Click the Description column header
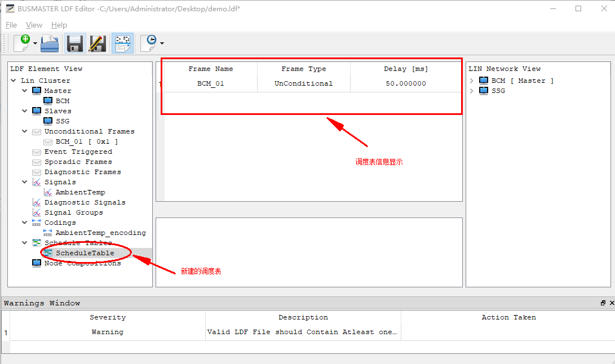This screenshot has width=615, height=364. coord(303,317)
